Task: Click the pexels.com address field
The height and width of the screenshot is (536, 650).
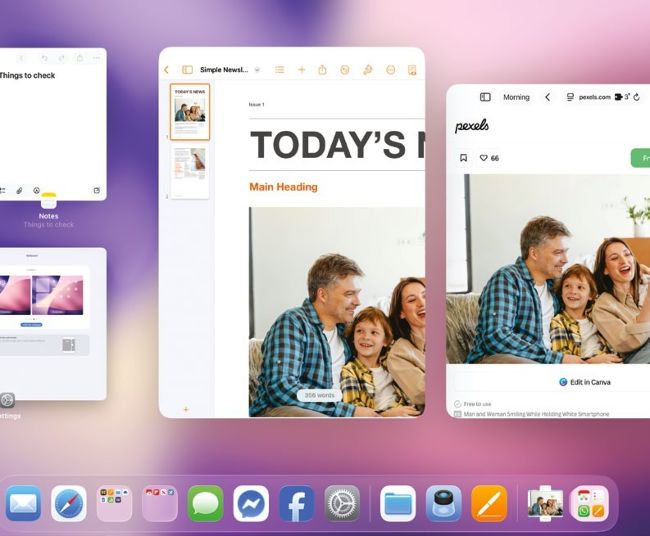Action: 595,97
